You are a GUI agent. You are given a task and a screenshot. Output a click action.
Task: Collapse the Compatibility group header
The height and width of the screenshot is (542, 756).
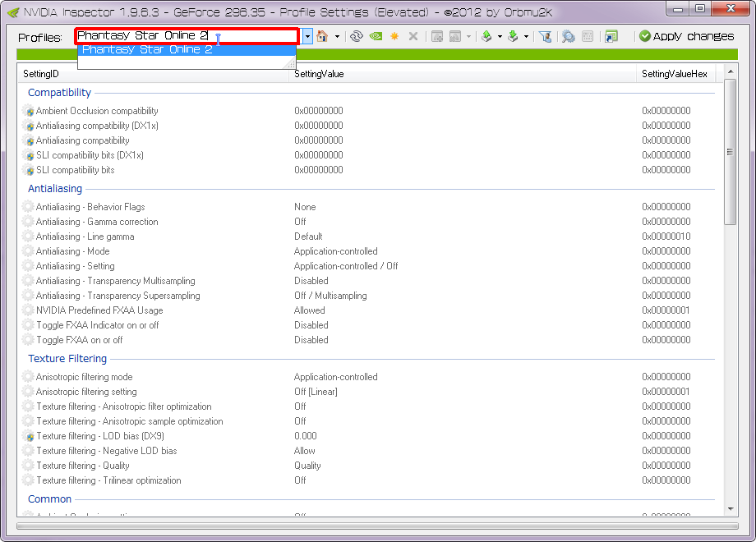[59, 93]
